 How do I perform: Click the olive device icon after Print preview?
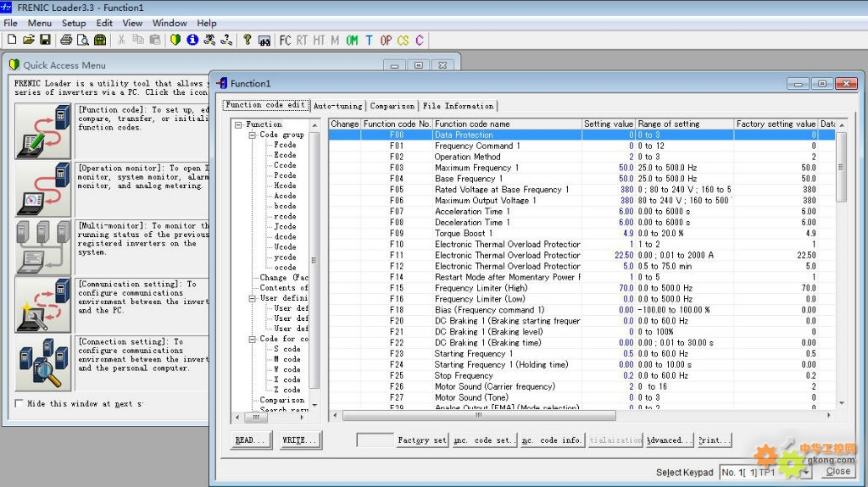tap(100, 40)
